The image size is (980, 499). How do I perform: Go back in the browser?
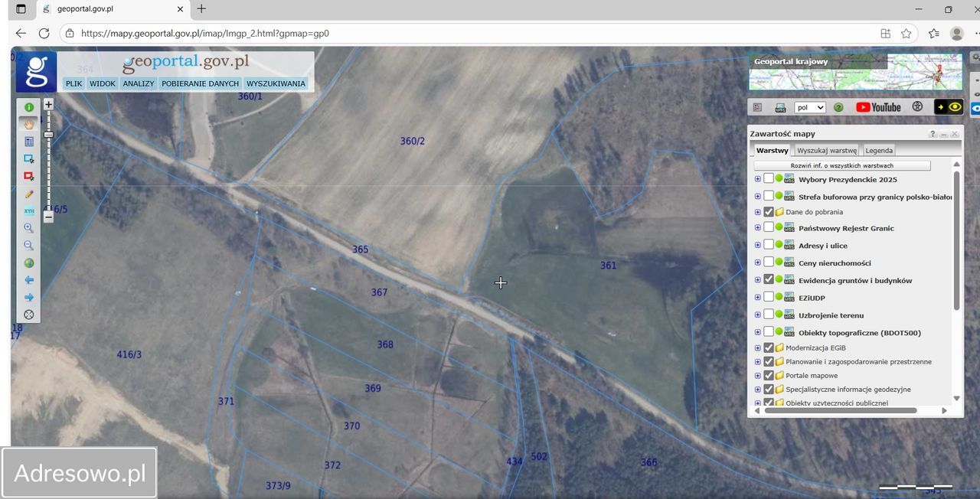(x=21, y=34)
